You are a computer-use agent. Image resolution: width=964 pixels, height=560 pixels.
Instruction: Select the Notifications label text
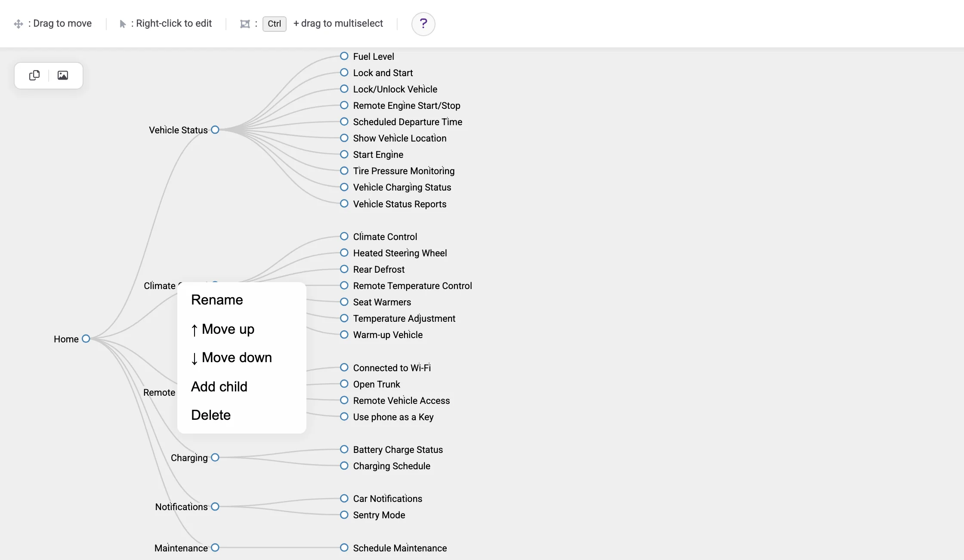[x=181, y=507]
